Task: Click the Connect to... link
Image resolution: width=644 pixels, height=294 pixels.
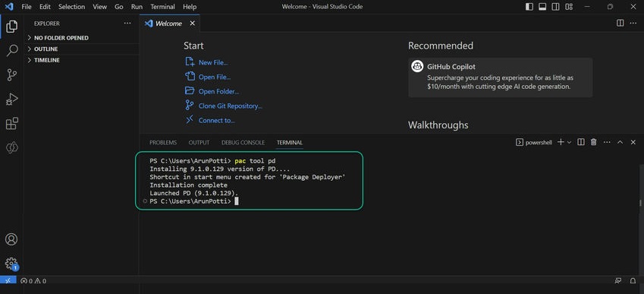Action: 216,121
